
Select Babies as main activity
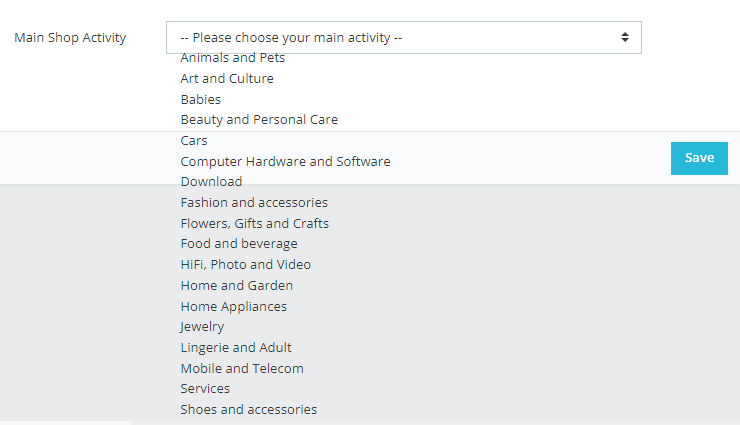201,99
